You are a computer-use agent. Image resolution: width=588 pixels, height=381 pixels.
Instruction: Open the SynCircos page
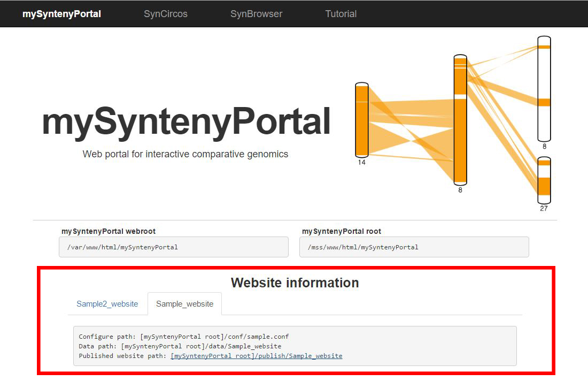[x=165, y=14]
